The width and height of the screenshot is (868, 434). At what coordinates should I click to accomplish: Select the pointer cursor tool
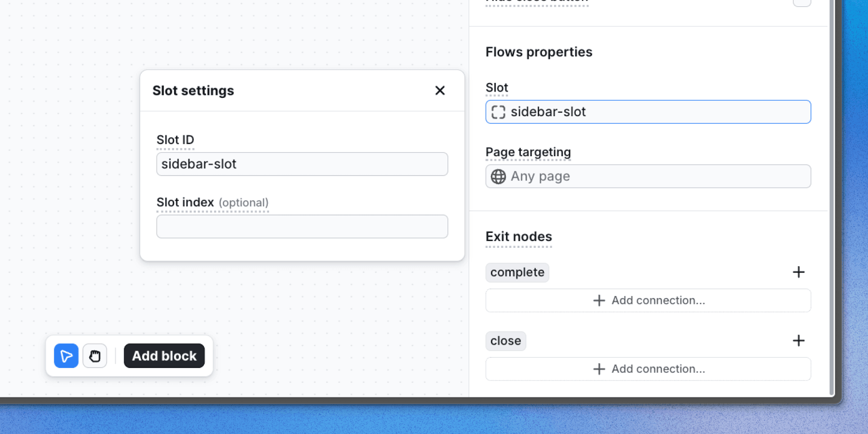coord(66,356)
